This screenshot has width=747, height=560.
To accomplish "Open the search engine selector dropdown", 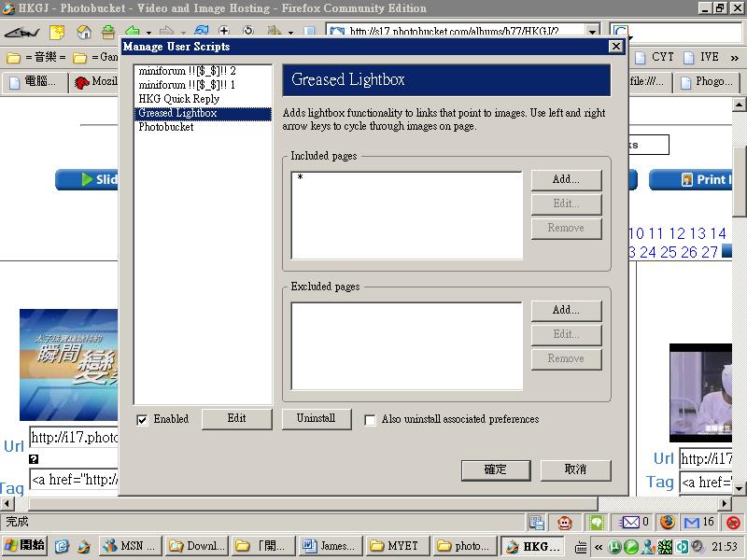I will 621,32.
